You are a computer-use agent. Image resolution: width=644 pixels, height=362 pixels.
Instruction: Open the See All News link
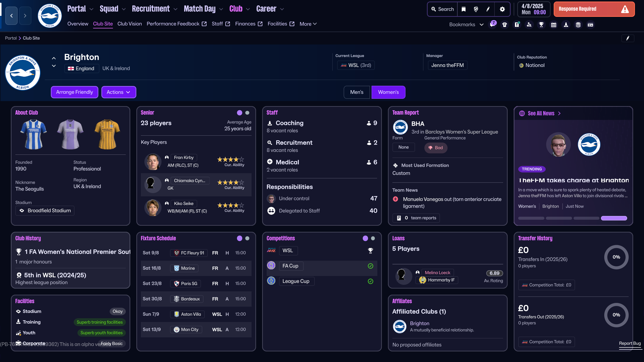click(541, 113)
